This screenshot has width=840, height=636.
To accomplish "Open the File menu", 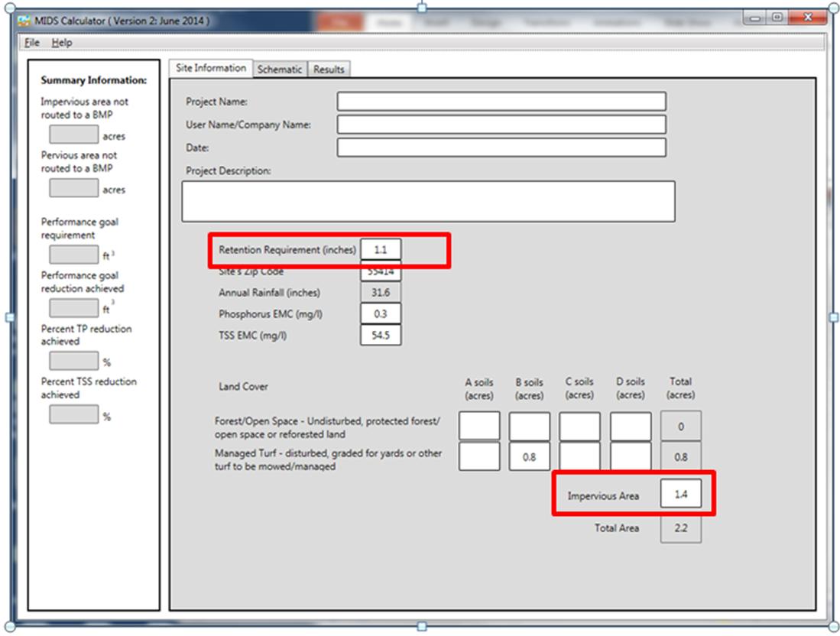I will (32, 43).
